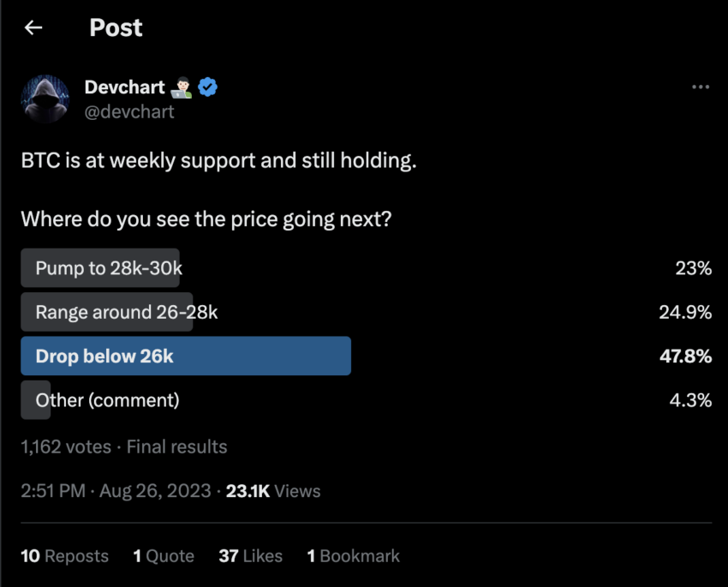Screen dimensions: 728x587
Task: Open the "1 Quote" post
Action: [x=164, y=556]
